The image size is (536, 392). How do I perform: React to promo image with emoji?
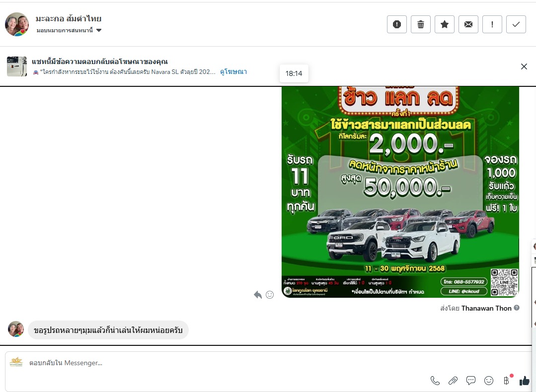[270, 295]
